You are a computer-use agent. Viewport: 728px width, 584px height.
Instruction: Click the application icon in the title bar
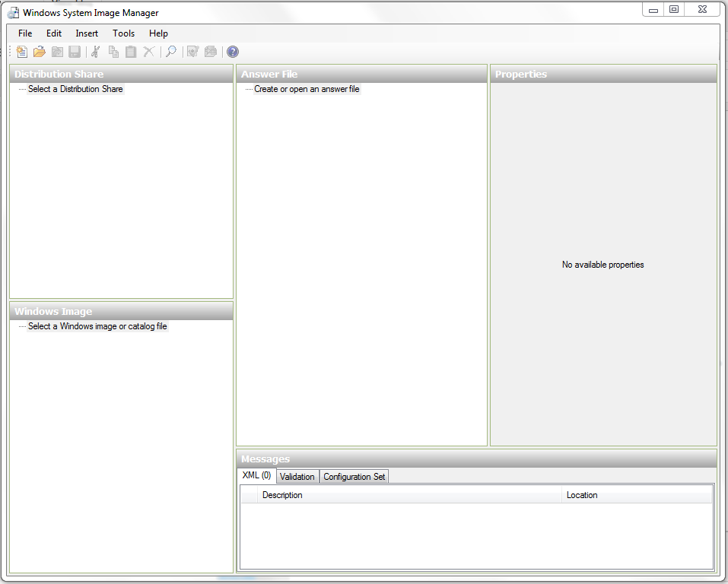(x=13, y=12)
